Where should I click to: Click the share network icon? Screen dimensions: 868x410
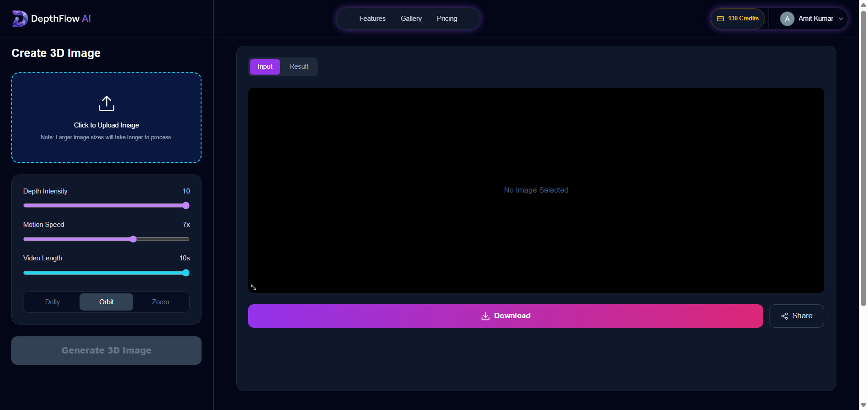[784, 316]
